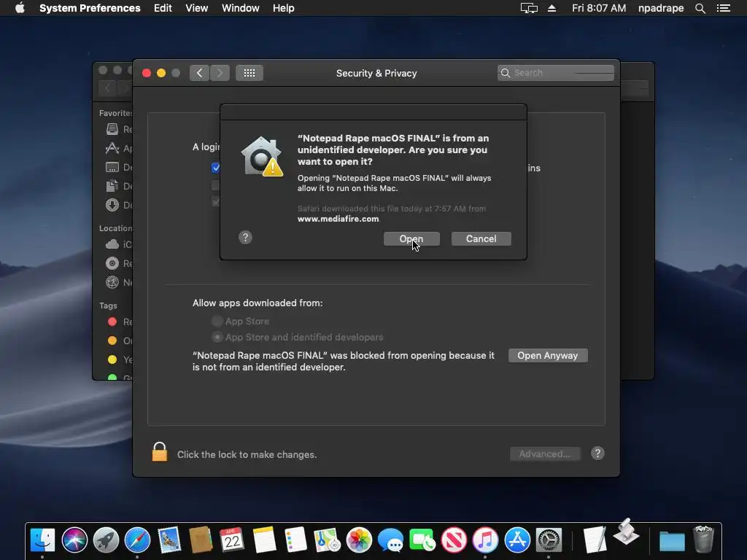This screenshot has height=560, width=747.
Task: Open TextEdit in the Dock
Action: click(595, 540)
